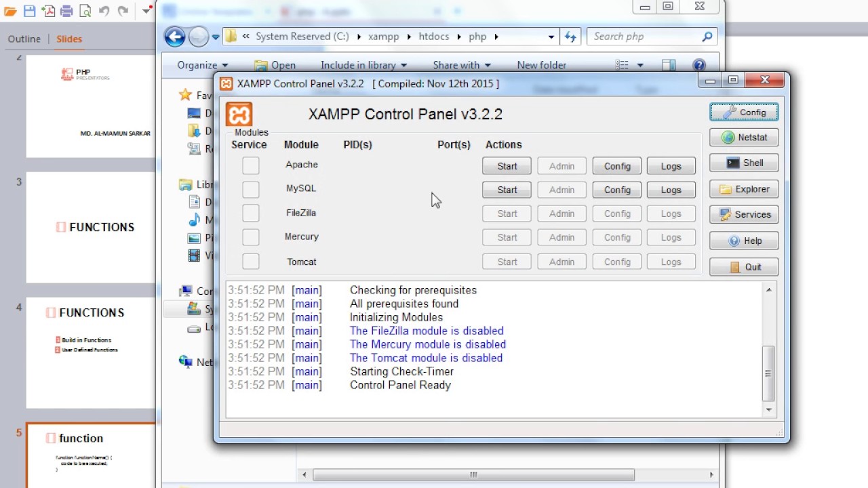Screen dimensions: 868x488
Task: Click the open folder icon in presentation toolbar
Action: pos(10,11)
